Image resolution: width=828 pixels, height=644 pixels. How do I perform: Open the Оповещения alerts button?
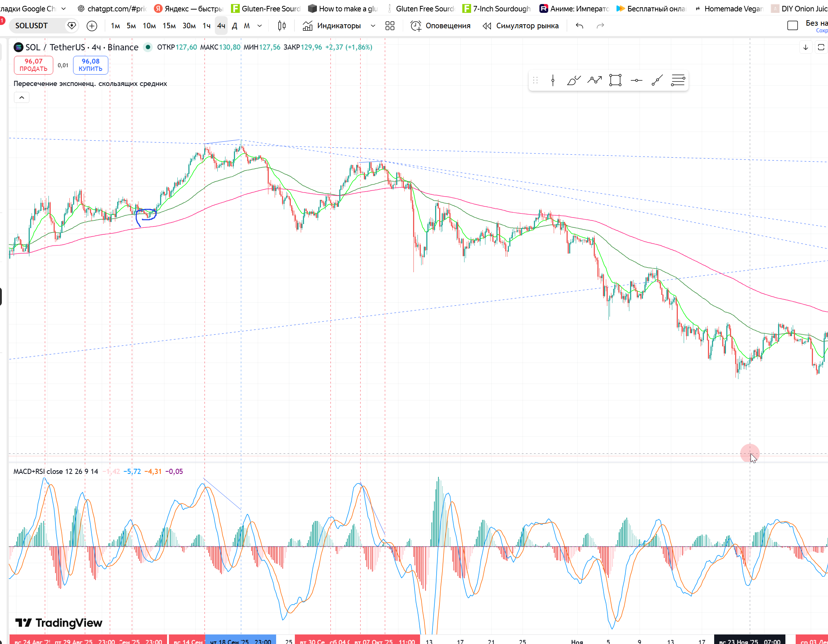pyautogui.click(x=441, y=26)
